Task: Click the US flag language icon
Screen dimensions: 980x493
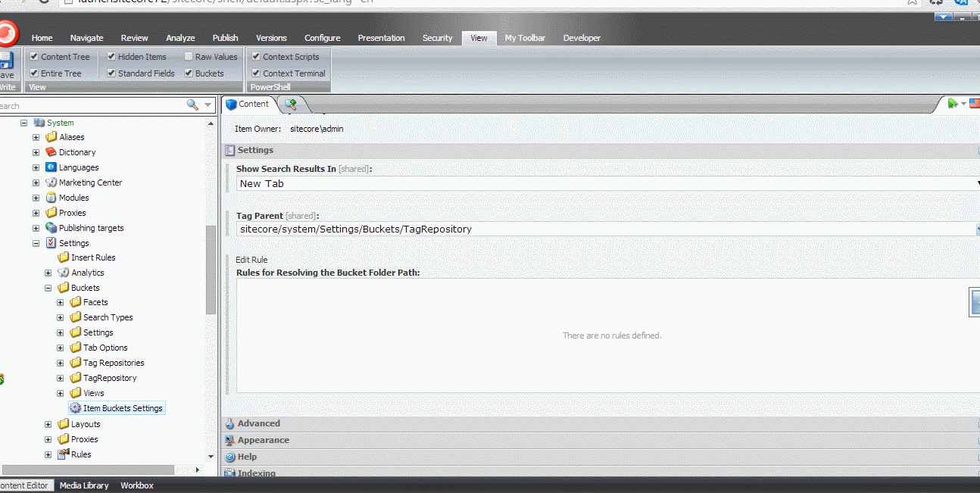Action: 975,104
